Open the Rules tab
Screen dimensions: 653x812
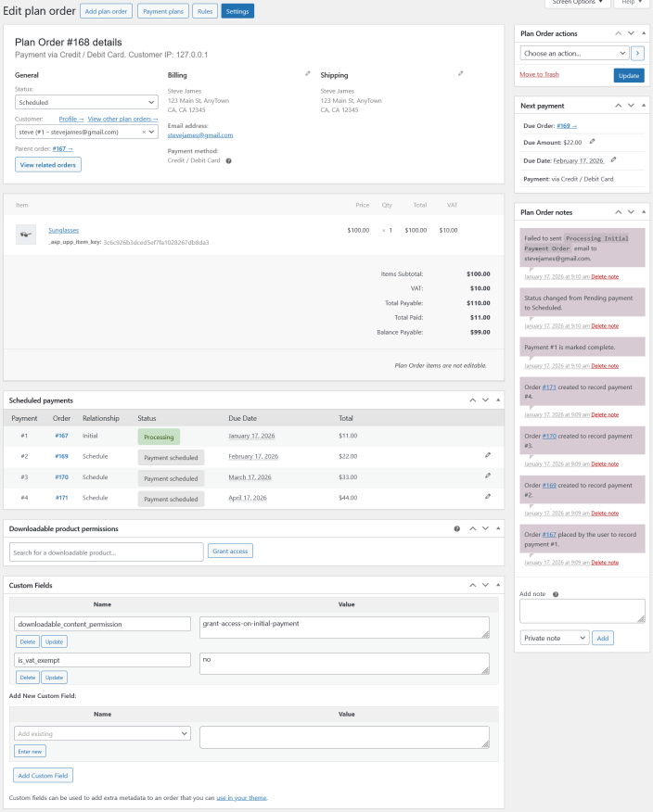206,11
